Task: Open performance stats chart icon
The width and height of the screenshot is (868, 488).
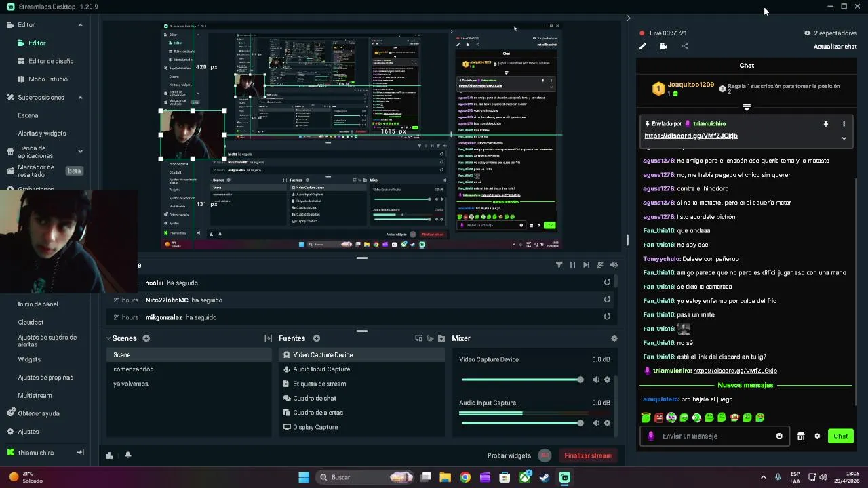Action: coord(109,455)
